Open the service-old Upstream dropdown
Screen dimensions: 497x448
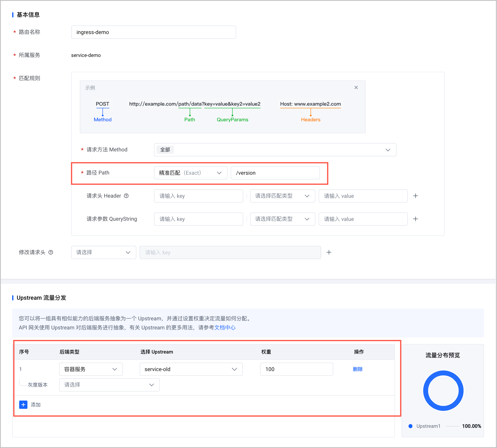coord(191,369)
